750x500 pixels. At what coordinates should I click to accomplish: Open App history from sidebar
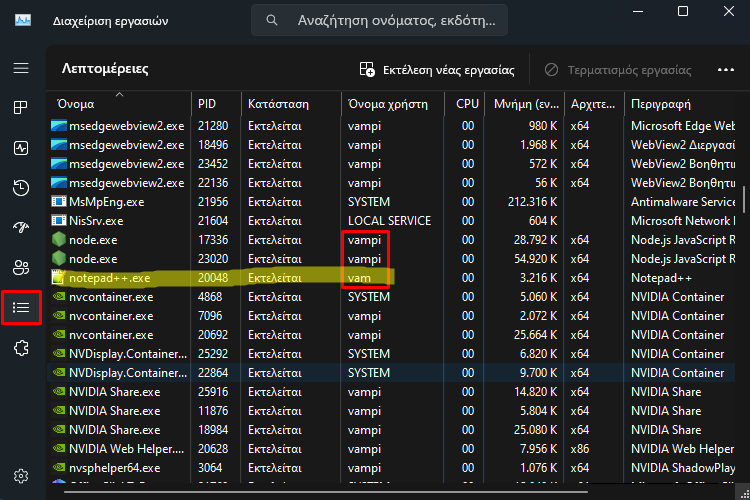pyautogui.click(x=21, y=188)
